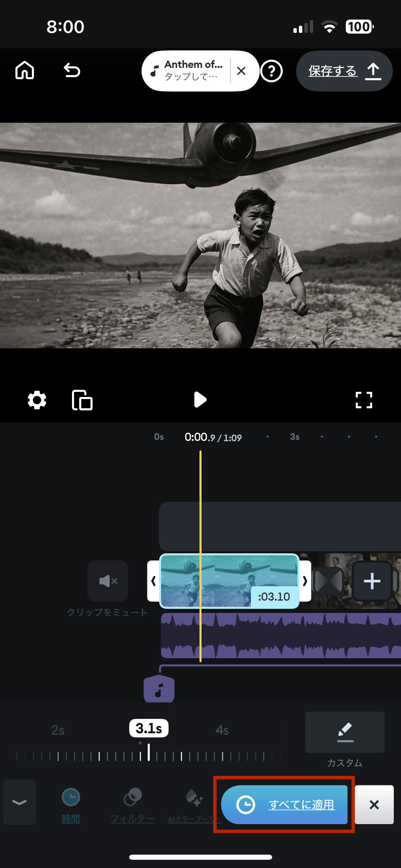Dismiss the Anthem of music pill
This screenshot has height=868, width=401.
(x=241, y=71)
